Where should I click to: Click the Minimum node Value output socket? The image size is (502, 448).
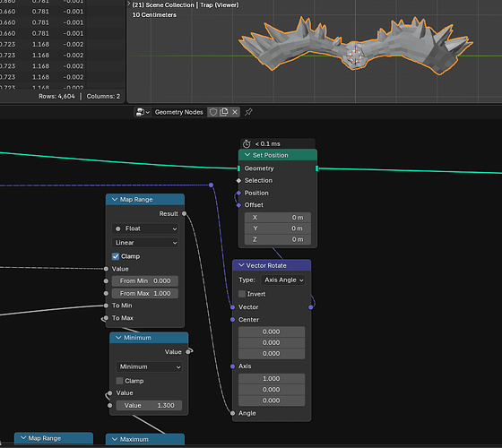[x=188, y=352]
